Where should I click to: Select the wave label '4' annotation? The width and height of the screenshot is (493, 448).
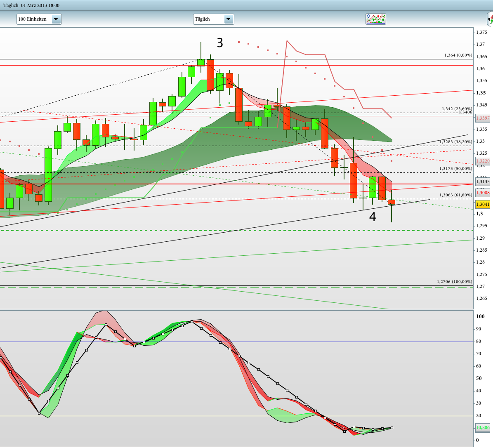tap(373, 217)
